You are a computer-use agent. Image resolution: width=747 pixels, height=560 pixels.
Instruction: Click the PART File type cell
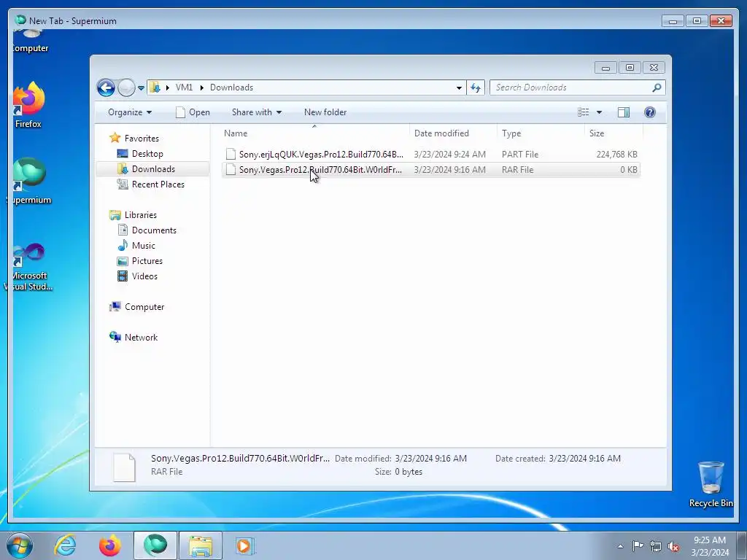pos(519,155)
